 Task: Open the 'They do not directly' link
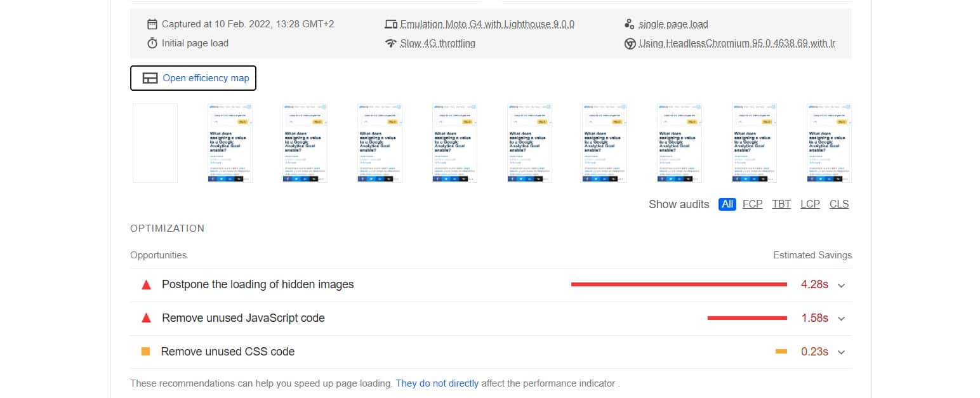pyautogui.click(x=437, y=383)
